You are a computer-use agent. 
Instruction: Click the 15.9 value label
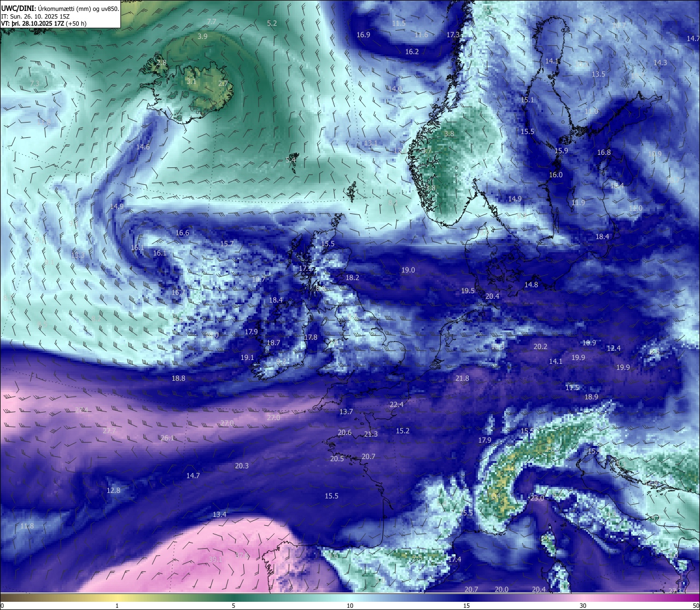click(562, 150)
